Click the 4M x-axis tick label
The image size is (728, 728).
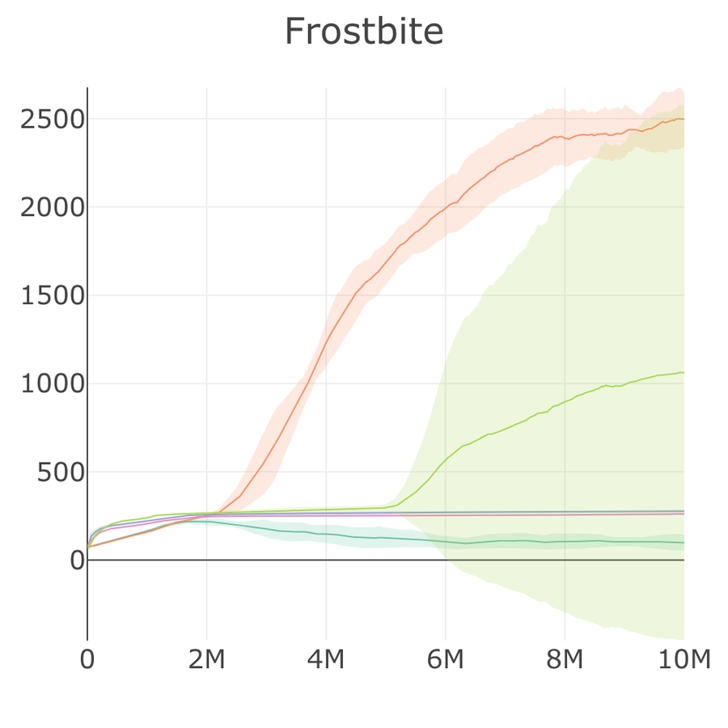point(326,659)
